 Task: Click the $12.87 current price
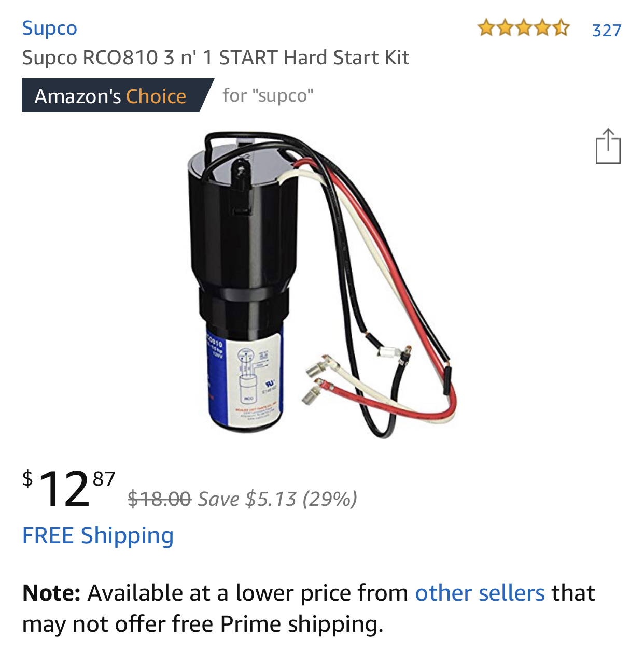click(x=69, y=489)
